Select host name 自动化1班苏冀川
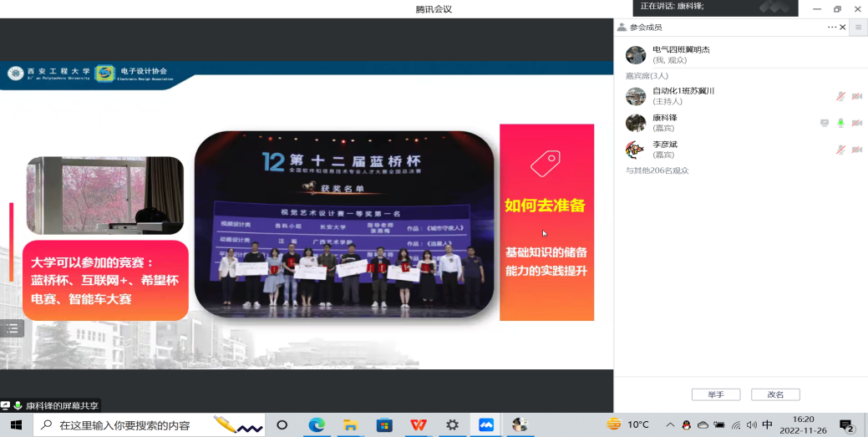The image size is (868, 437). click(683, 91)
